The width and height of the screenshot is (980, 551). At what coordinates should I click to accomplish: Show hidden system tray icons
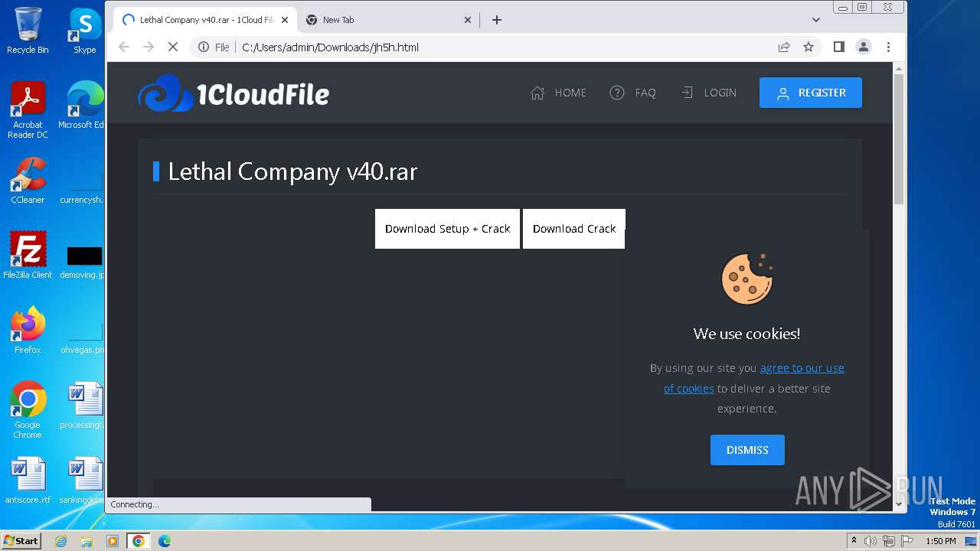coord(854,541)
